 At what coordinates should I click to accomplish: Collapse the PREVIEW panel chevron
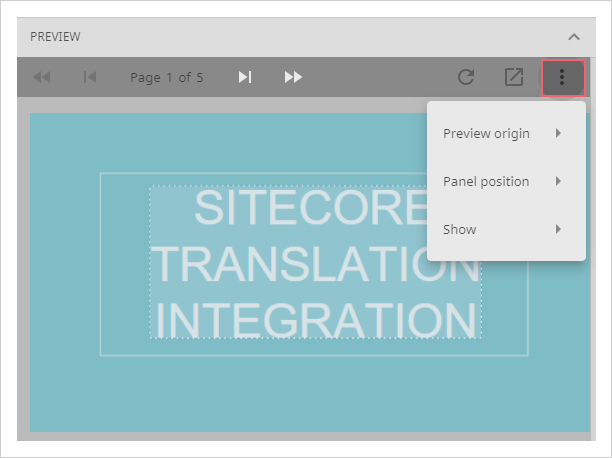574,37
